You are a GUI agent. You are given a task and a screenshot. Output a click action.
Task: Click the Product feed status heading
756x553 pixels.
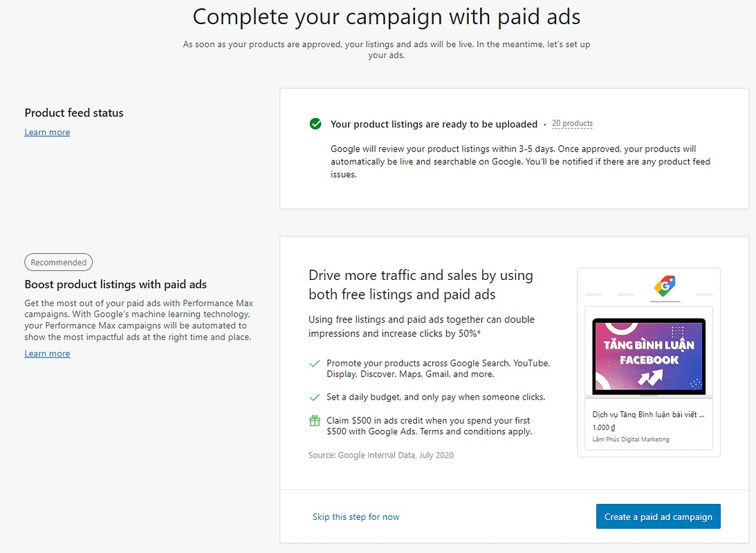(74, 113)
